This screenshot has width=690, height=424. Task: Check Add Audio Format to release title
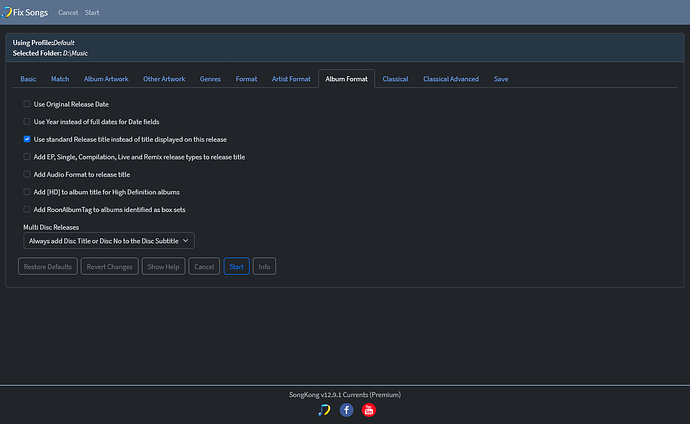27,174
